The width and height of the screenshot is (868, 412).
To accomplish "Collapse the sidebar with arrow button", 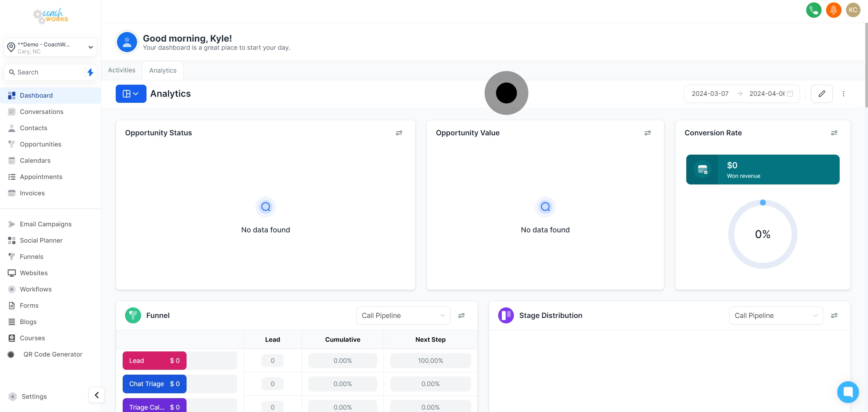I will coord(97,395).
